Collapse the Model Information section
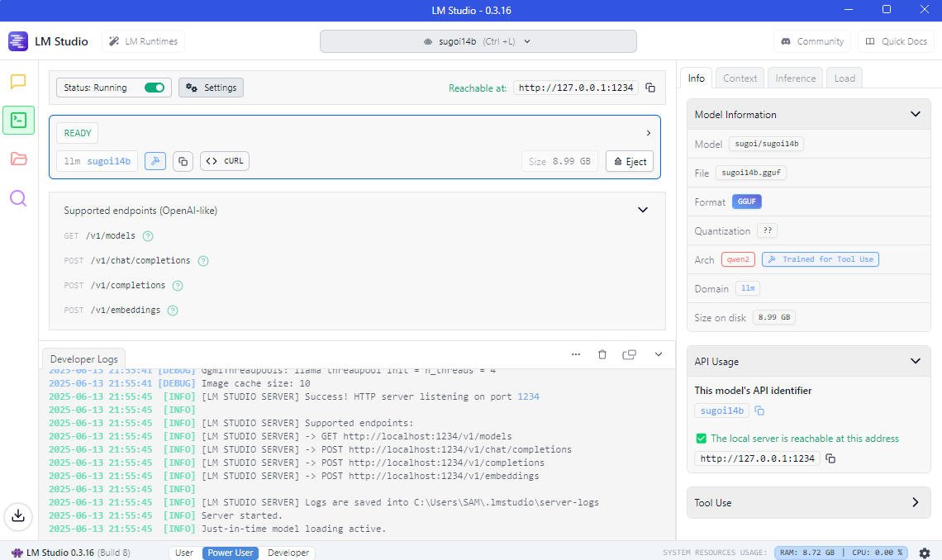 click(x=915, y=114)
